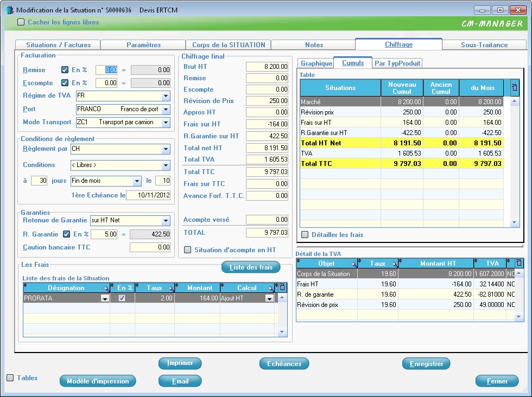This screenshot has height=397, width=532.
Task: Open Règlement par dropdown
Action: click(x=166, y=149)
